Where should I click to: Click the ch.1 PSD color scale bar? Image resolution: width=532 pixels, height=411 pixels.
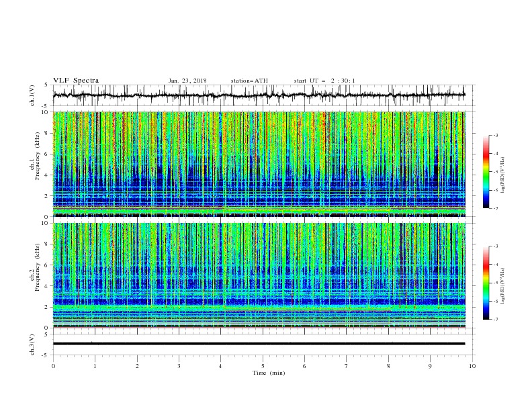click(486, 172)
